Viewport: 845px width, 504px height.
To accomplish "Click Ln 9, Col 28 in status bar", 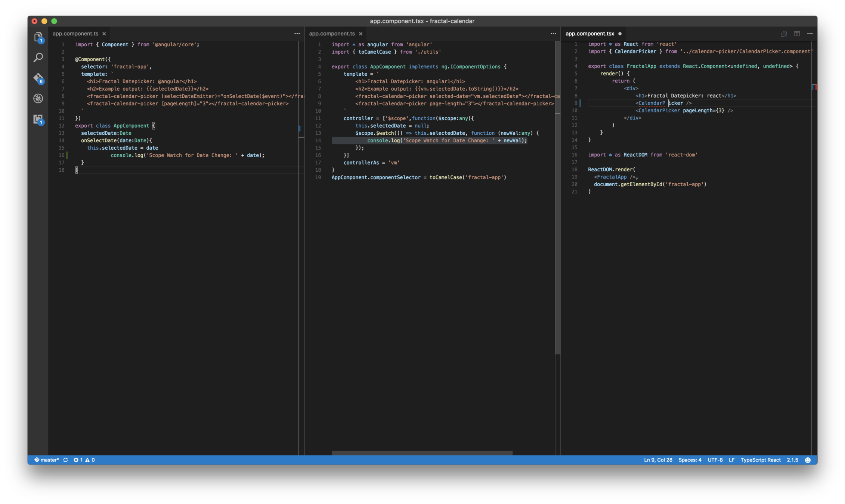I will (658, 460).
